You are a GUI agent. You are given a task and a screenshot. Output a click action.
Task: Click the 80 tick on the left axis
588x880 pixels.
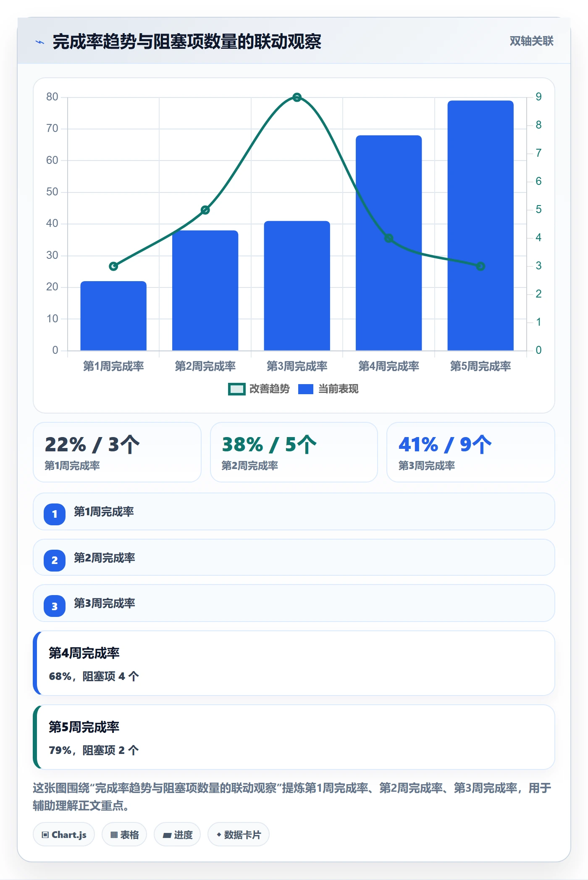(52, 97)
